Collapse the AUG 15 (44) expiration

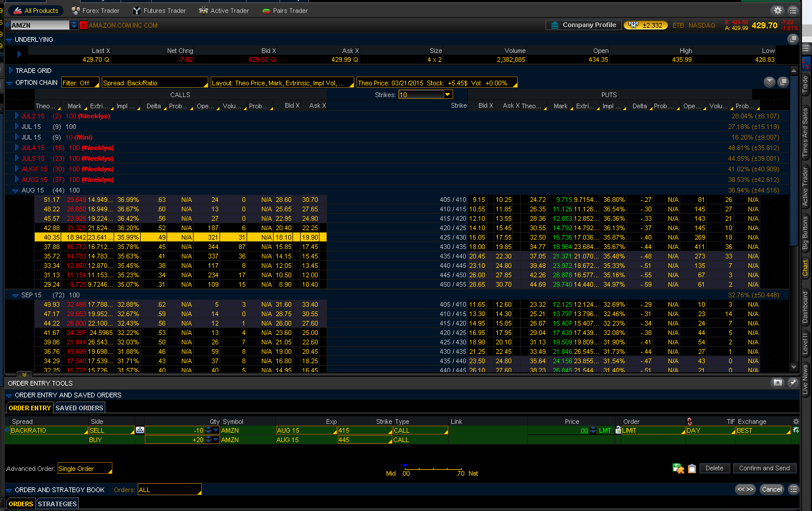click(16, 190)
